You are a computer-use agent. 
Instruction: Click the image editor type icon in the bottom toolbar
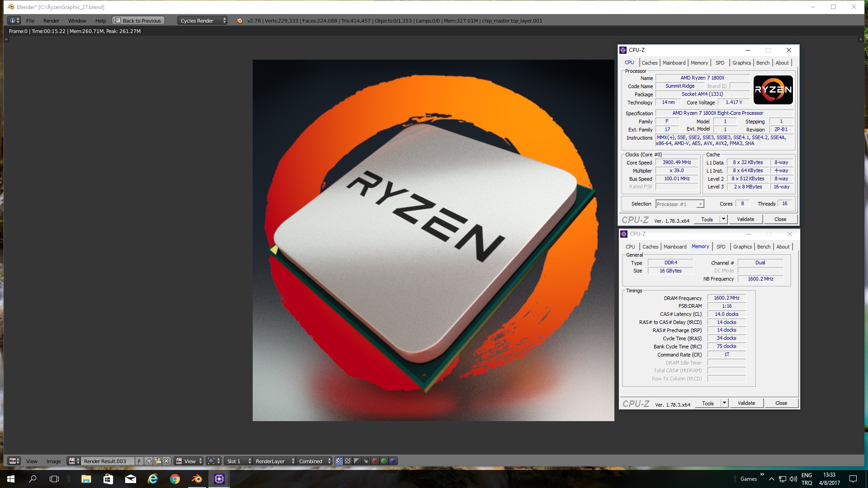coord(14,461)
